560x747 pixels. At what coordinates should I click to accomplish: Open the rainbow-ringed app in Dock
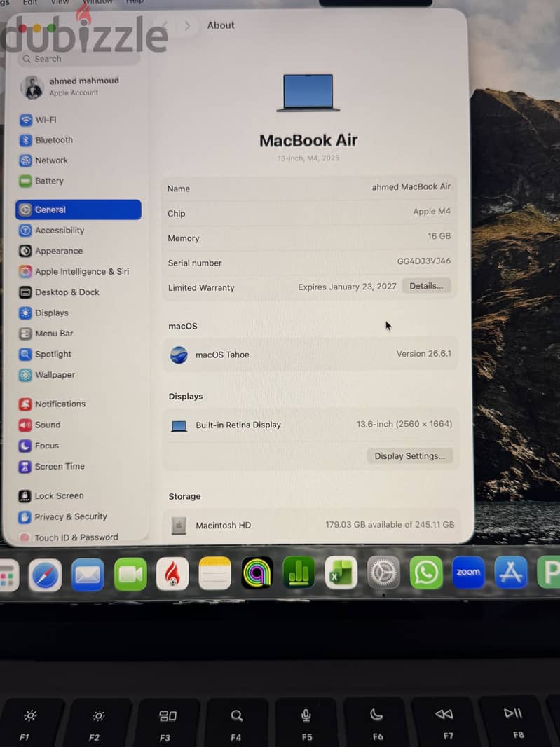(x=257, y=573)
